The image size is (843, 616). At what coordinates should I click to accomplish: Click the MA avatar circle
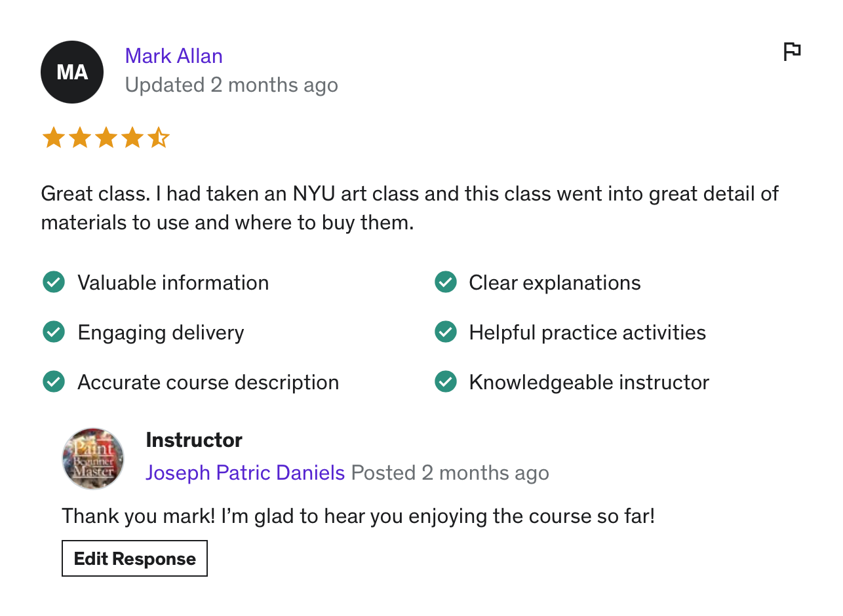point(72,72)
